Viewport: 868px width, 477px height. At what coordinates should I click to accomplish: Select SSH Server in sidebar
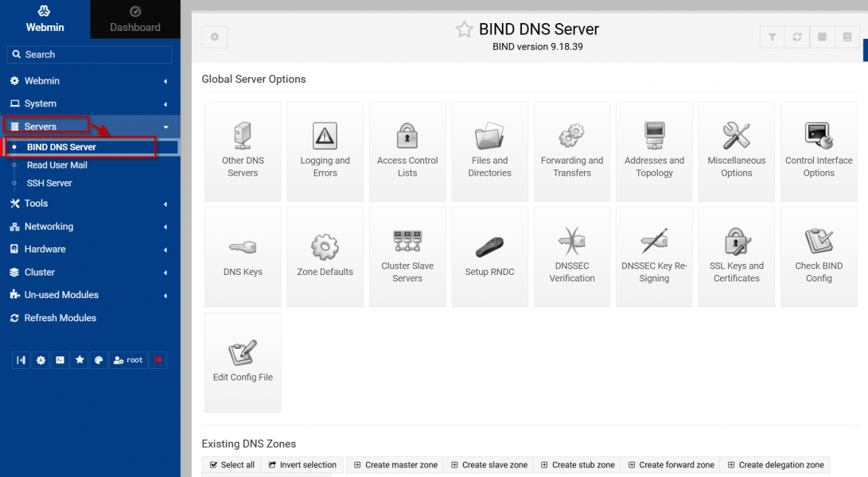(x=49, y=183)
